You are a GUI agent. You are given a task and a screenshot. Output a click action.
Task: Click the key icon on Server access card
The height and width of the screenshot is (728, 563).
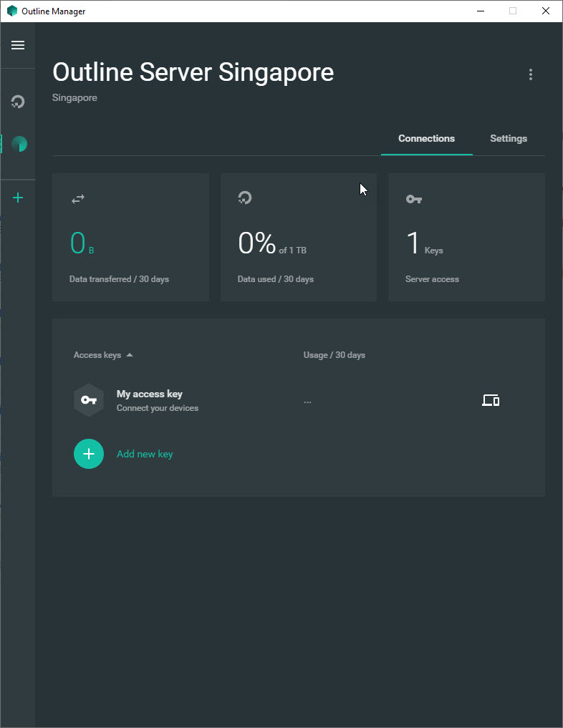click(413, 199)
